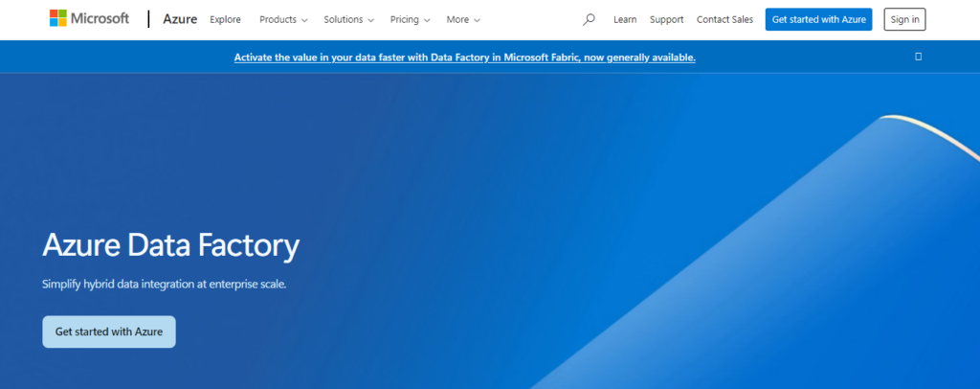Screen dimensions: 980x389
Task: Go to the Learn link
Action: [x=625, y=19]
